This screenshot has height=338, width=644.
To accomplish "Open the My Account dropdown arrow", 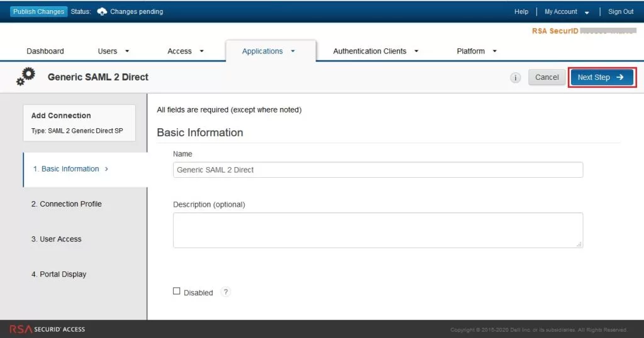I will point(587,13).
